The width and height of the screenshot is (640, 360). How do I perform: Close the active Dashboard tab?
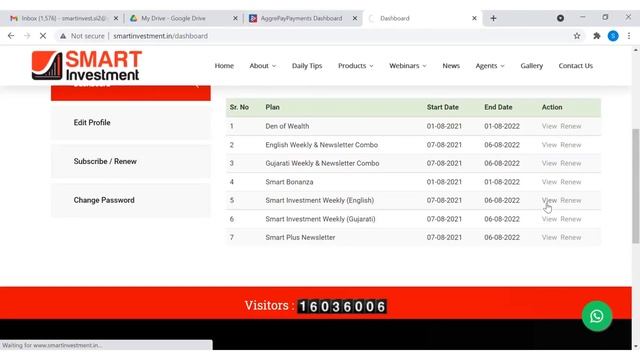click(x=474, y=18)
